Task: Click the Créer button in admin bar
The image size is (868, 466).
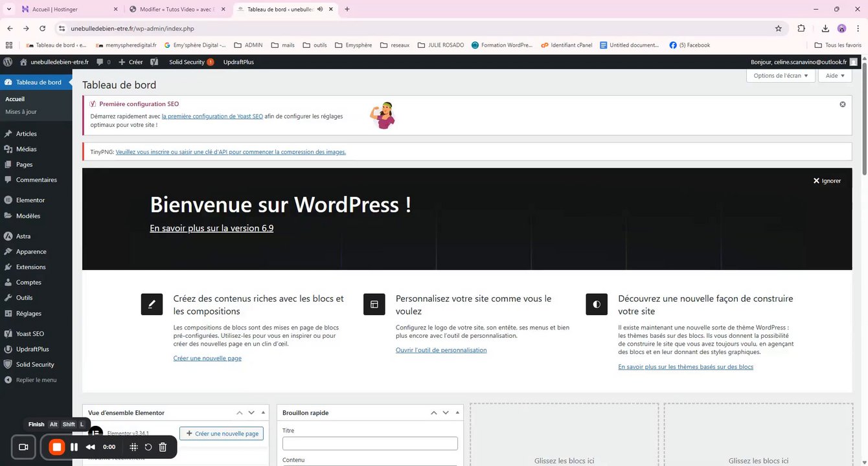Action: (131, 62)
